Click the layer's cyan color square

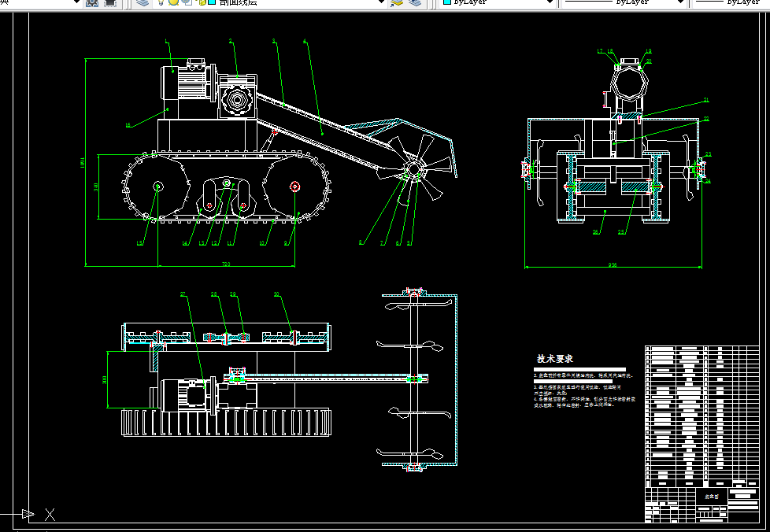[x=212, y=2]
